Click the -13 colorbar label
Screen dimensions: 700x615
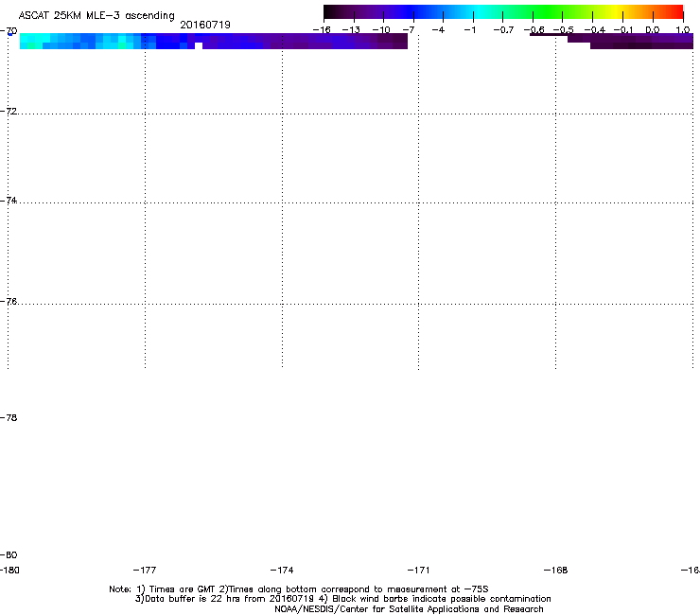pyautogui.click(x=351, y=30)
